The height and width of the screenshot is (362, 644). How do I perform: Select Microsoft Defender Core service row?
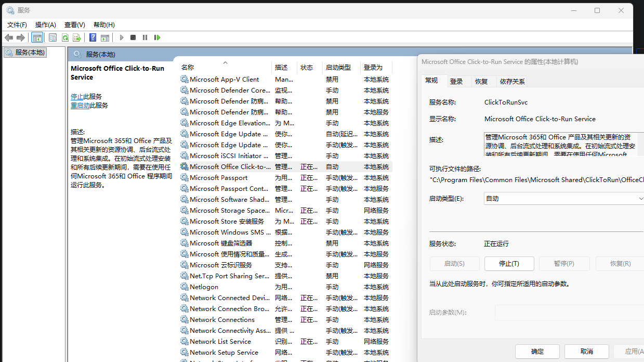coord(285,90)
